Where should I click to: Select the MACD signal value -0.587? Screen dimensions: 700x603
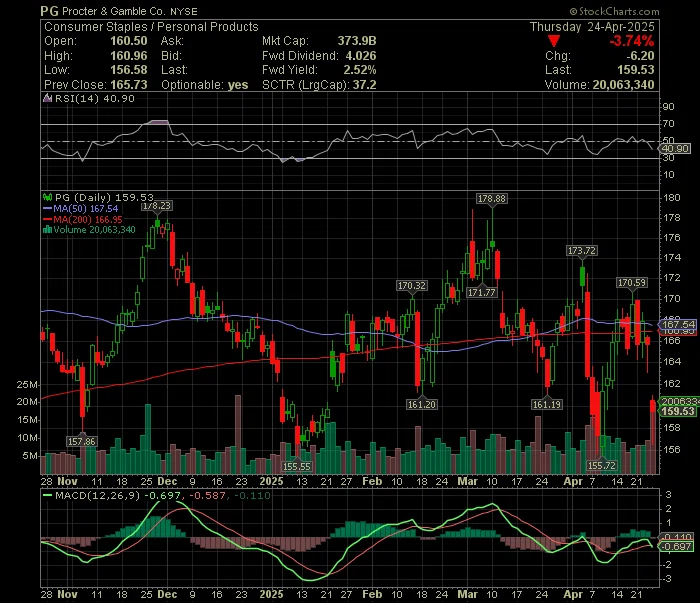click(208, 495)
